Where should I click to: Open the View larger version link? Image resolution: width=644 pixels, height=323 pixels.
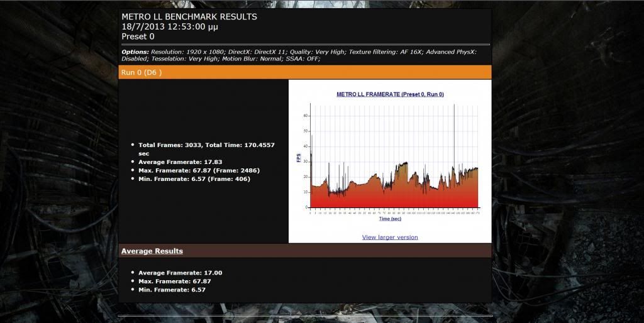(x=390, y=237)
